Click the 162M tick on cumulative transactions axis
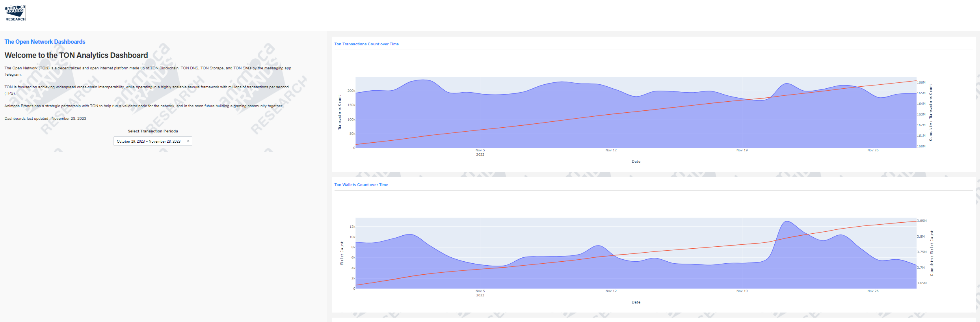980x322 pixels. [921, 125]
